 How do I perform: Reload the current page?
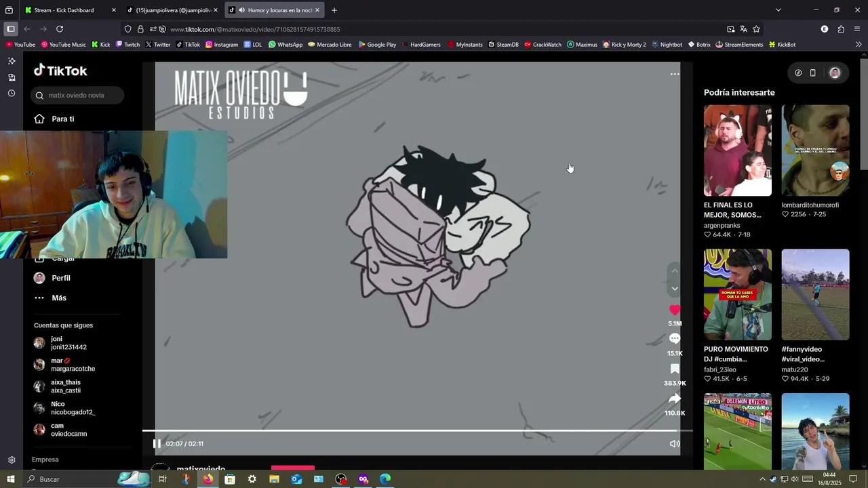pyautogui.click(x=60, y=29)
